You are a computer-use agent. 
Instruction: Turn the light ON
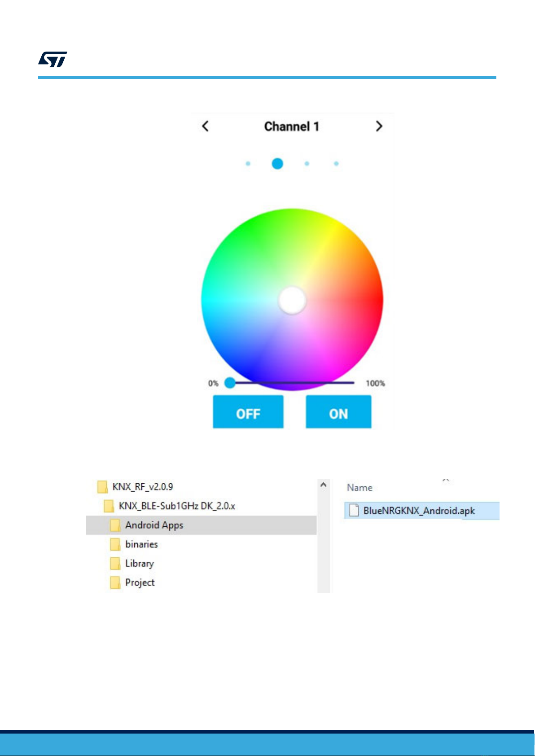click(x=338, y=412)
